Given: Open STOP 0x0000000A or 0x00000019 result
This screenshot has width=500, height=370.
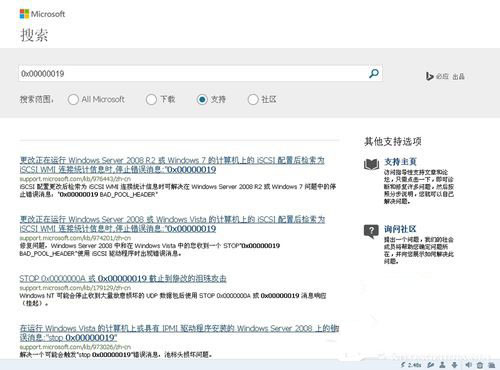Looking at the screenshot, I should (123, 278).
